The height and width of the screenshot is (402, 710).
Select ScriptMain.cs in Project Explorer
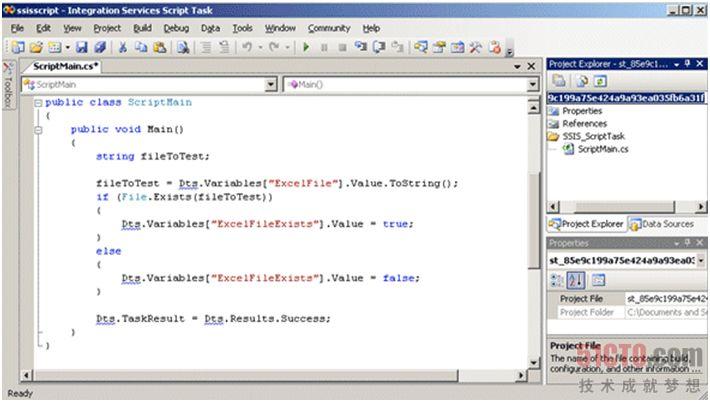point(602,149)
